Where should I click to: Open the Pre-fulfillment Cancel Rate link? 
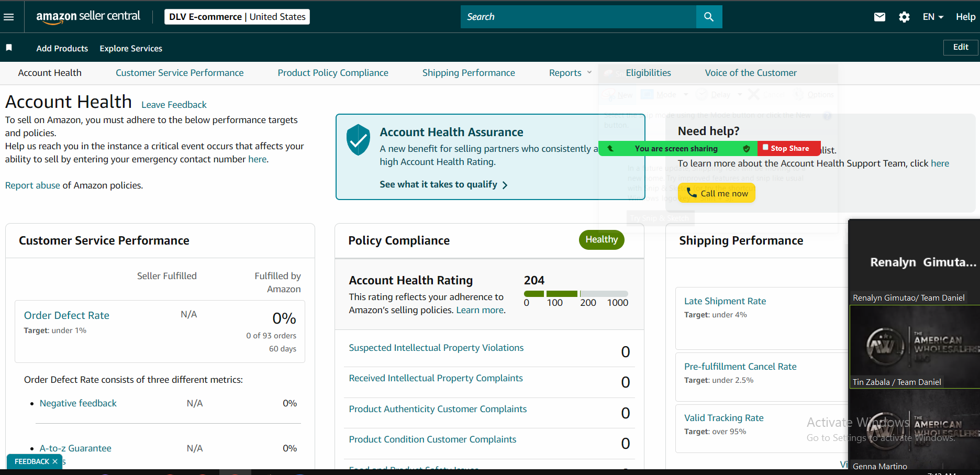740,367
